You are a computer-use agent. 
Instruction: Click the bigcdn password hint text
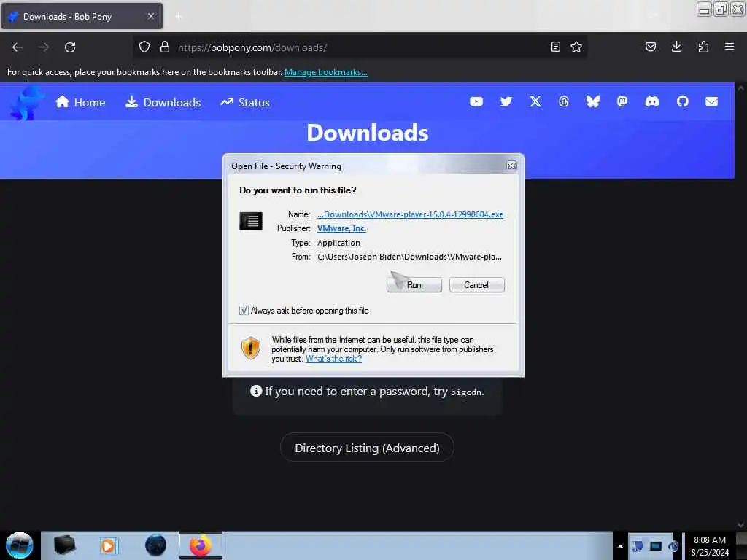pyautogui.click(x=466, y=392)
